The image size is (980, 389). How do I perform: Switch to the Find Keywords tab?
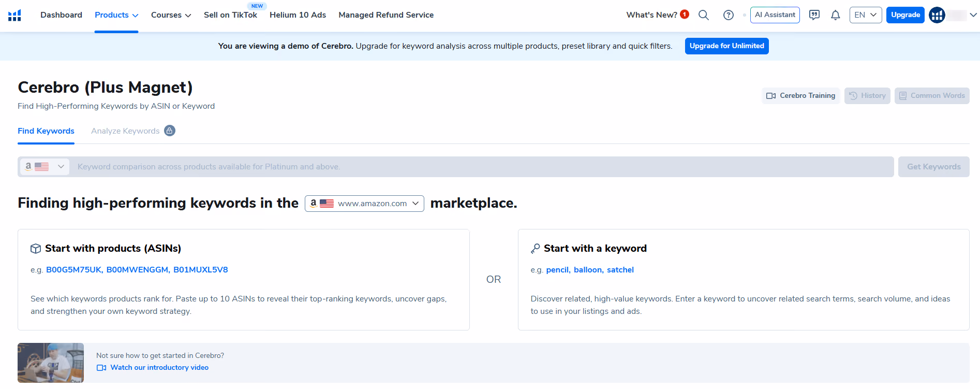46,131
